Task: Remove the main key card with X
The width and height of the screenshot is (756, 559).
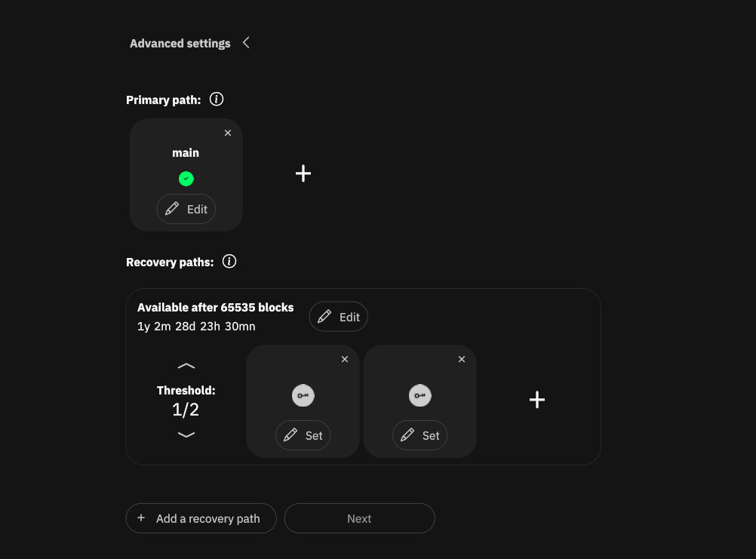Action: click(228, 133)
